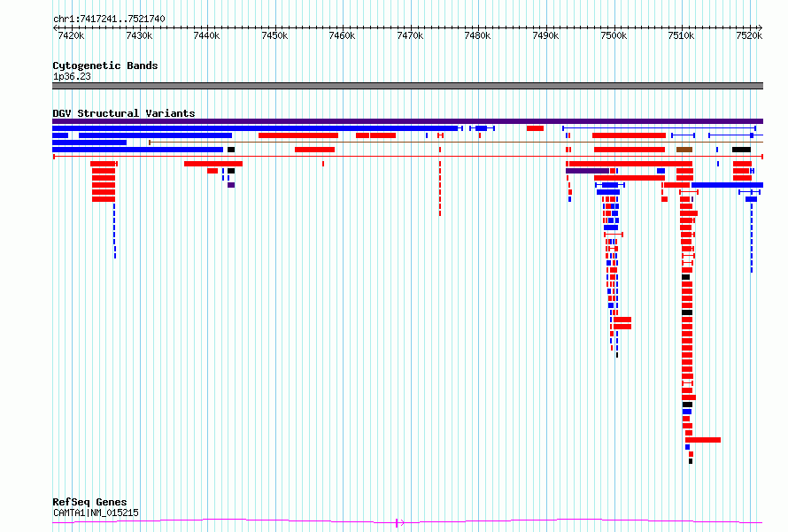Screen dimensions: 788x532
Task: Click the 7460k ruler label
Action: 342,35
